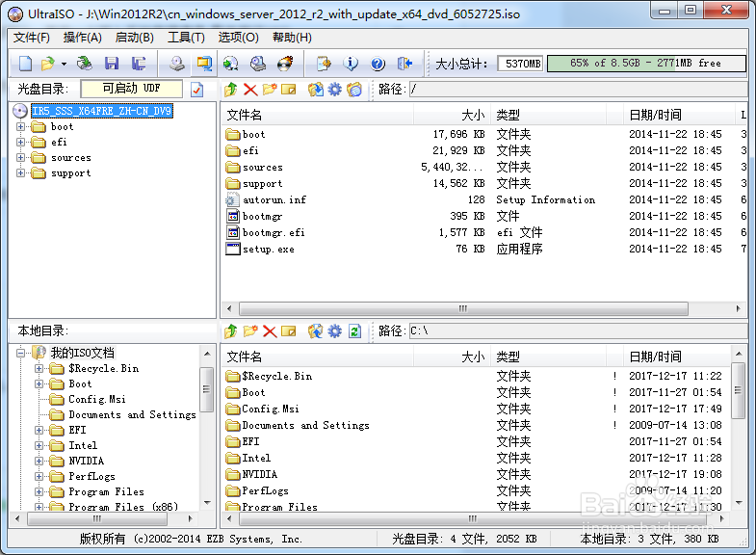Viewport: 756px width, 555px height.
Task: Select the IR5_SSS_X64FRE_ZH-CN_DV9 root node
Action: [102, 111]
